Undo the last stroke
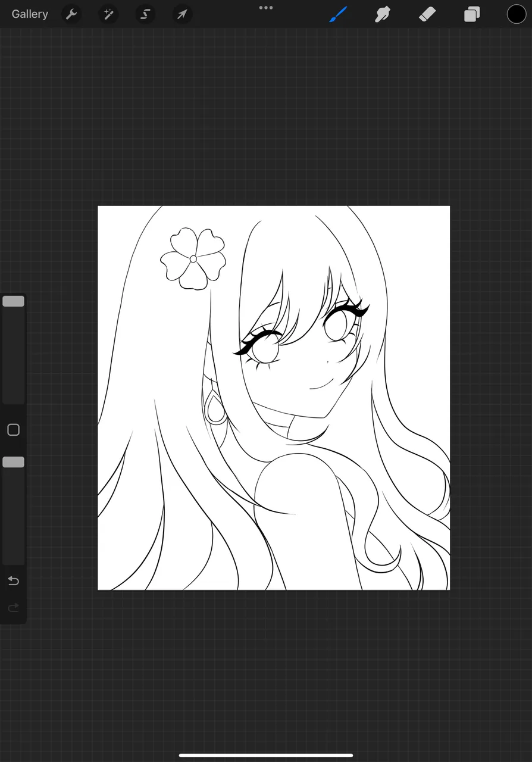This screenshot has height=762, width=532. point(13,580)
